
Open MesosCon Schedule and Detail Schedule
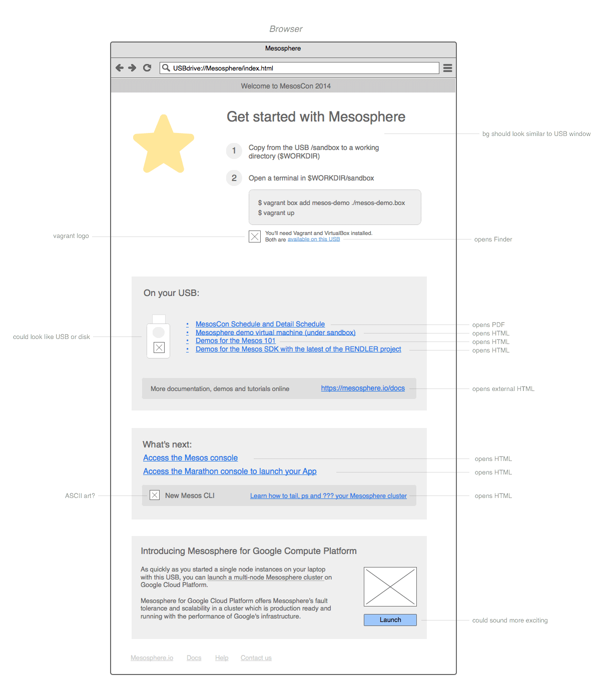tap(260, 324)
